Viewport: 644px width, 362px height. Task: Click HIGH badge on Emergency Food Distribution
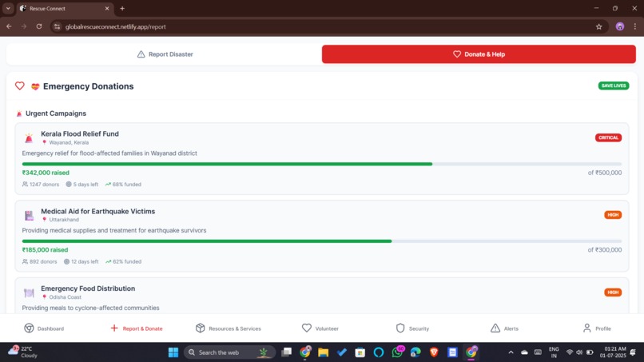pyautogui.click(x=612, y=292)
